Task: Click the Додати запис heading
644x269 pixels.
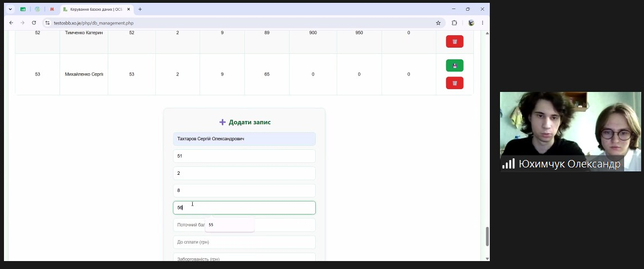Action: coord(245,122)
